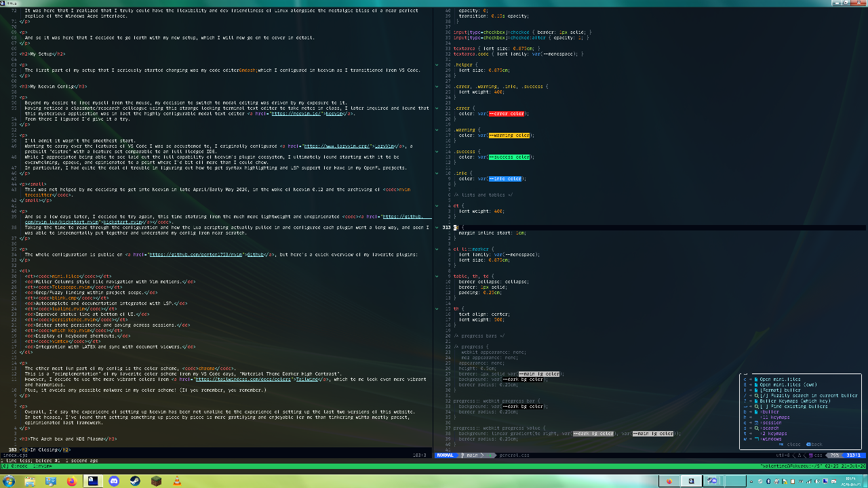The height and width of the screenshot is (488, 868).
Task: Collapse the fold chevron beside 'dt {' rule
Action: coord(438,206)
